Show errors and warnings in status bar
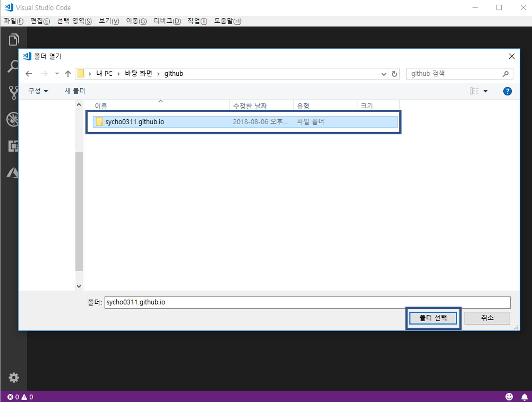 point(20,397)
